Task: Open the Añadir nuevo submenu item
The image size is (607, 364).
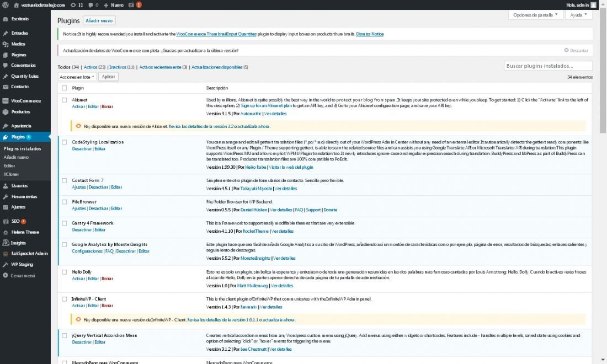Action: tap(16, 157)
